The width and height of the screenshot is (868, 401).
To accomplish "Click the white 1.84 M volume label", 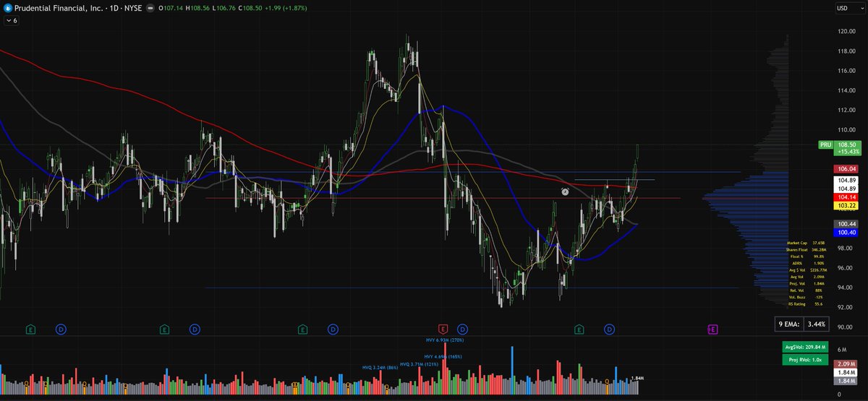I will coord(846,371).
